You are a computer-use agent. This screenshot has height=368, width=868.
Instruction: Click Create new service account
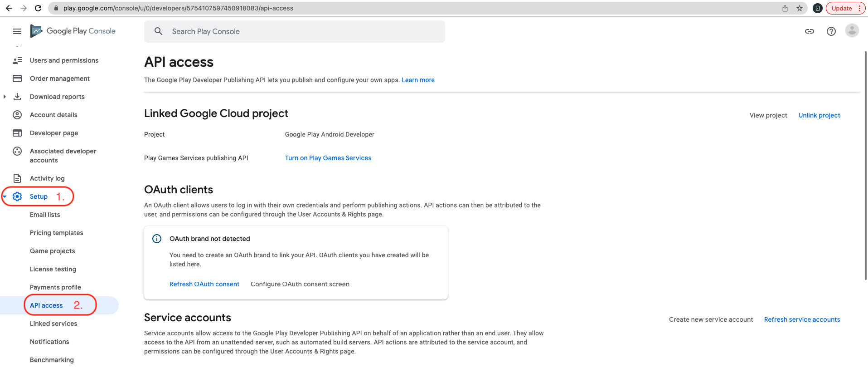click(x=711, y=319)
